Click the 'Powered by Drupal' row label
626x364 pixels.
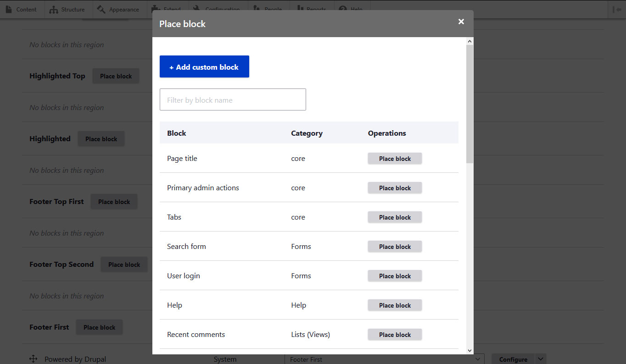pos(75,359)
